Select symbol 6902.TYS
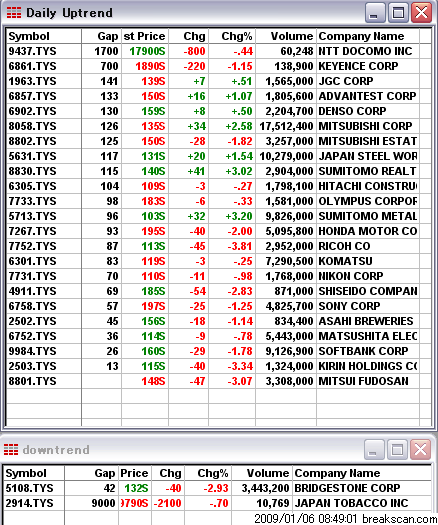Screen dimensions: 438x525 32,111
